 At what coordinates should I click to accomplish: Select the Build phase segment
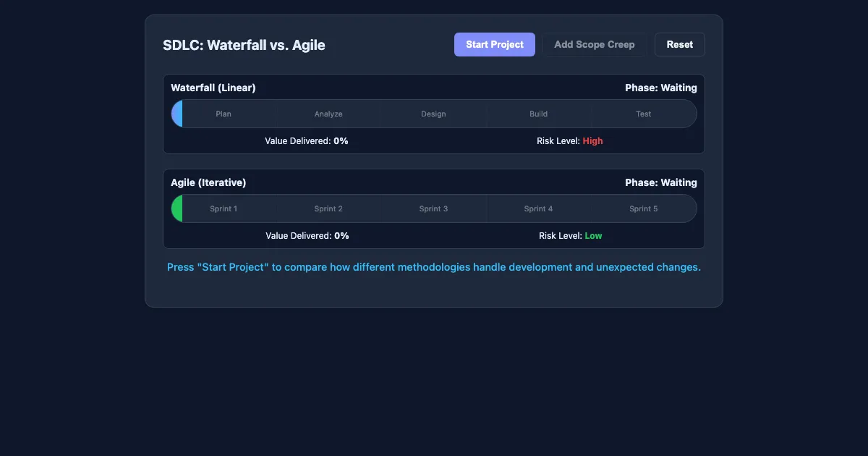(x=539, y=114)
